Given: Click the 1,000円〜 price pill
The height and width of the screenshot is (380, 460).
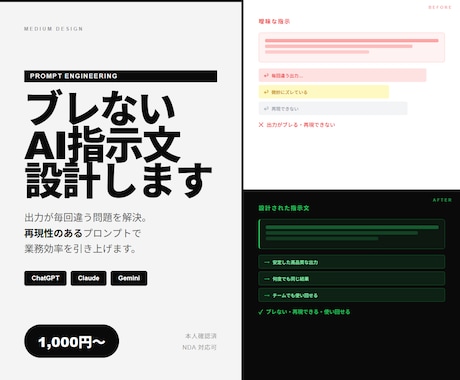Looking at the screenshot, I should 72,341.
